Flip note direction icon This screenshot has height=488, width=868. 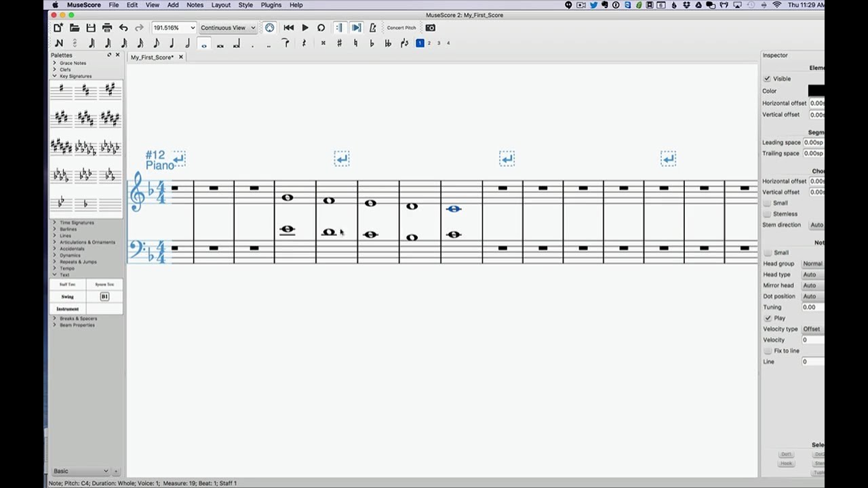click(x=404, y=43)
